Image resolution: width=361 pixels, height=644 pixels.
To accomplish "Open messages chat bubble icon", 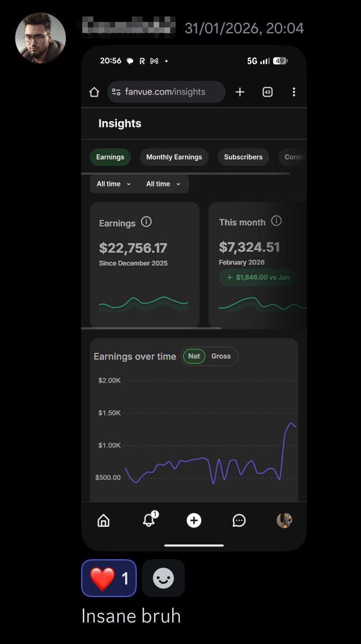I will point(239,521).
